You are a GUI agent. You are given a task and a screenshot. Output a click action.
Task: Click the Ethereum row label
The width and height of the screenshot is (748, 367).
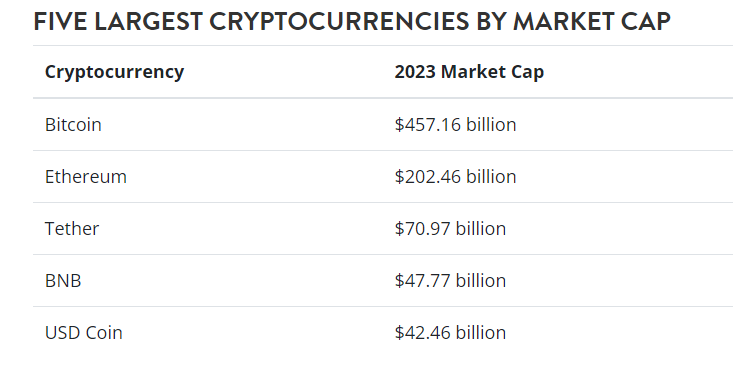(86, 176)
